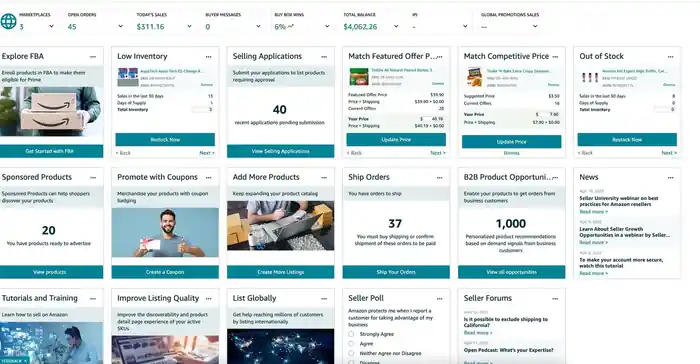The height and width of the screenshot is (364, 700).
Task: Expand the Today's Sales dropdown
Action: 189,26
